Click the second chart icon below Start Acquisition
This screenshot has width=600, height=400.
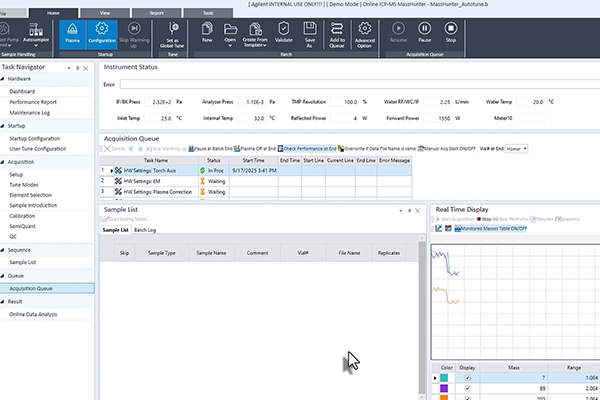point(448,229)
